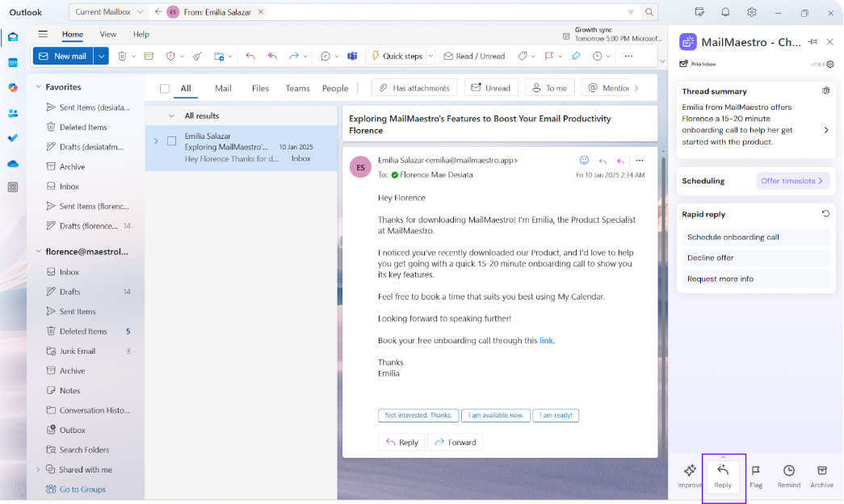Click MailMaestro Remind clock button
This screenshot has height=504, width=844.
point(788,476)
